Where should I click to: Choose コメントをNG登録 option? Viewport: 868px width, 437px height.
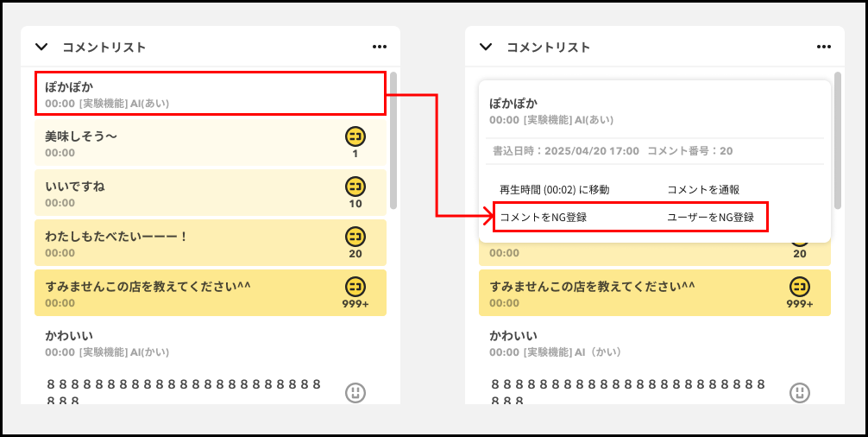coord(543,217)
